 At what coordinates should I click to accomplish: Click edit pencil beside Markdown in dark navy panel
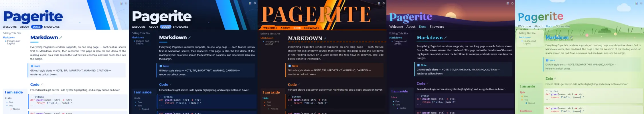tap(189, 38)
